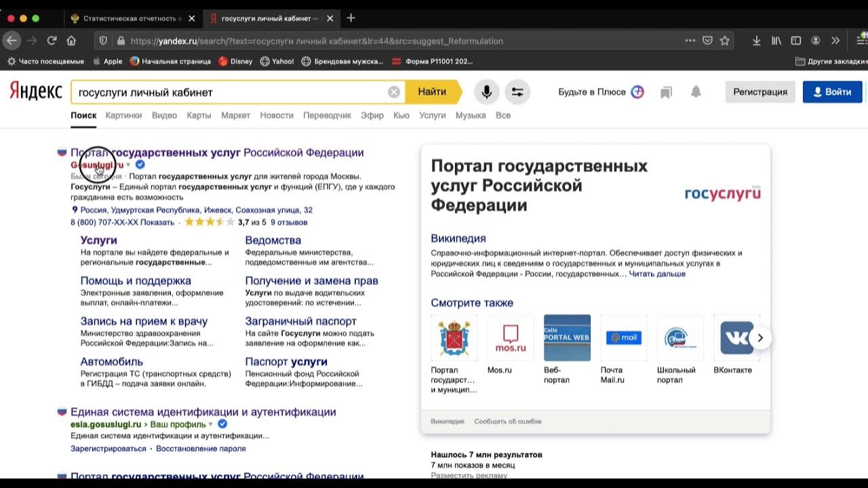
Task: Open a new browser tab with plus
Action: (x=351, y=18)
